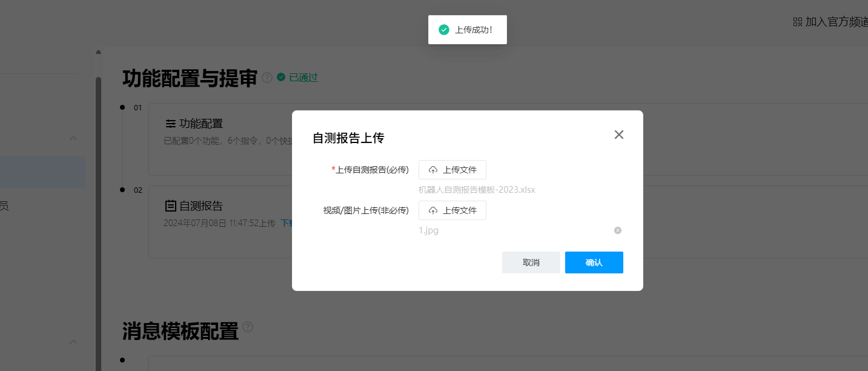
Task: Click 上传文件 for the required self-test report
Action: click(x=452, y=170)
